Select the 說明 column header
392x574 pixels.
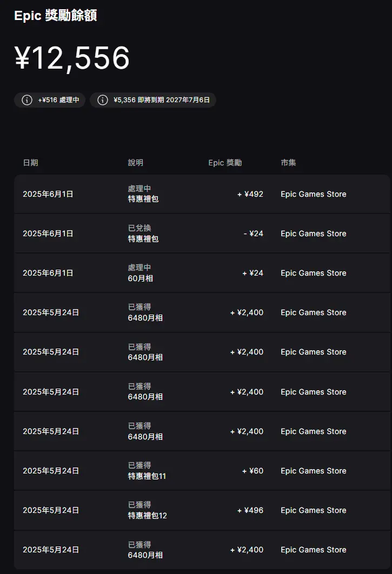coord(136,163)
